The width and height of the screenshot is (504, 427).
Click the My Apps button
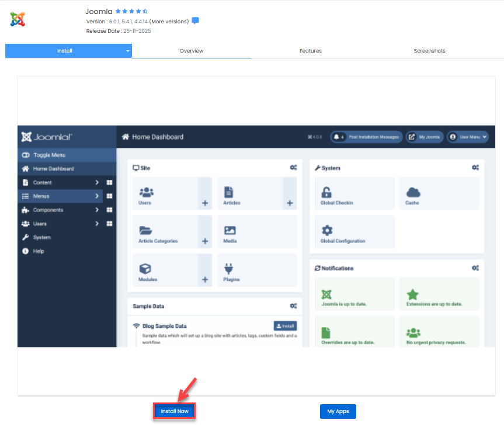pyautogui.click(x=338, y=411)
